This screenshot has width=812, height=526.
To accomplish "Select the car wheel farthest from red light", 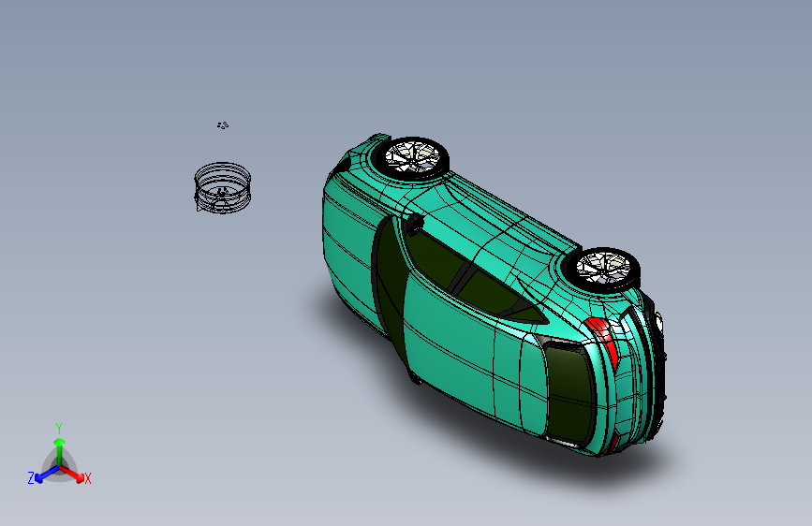I will pyautogui.click(x=413, y=158).
